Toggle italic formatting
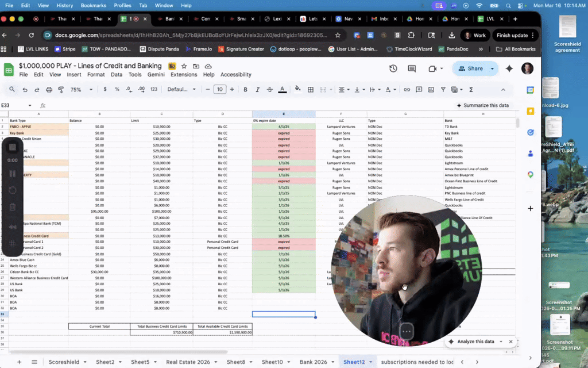The width and height of the screenshot is (588, 368). tap(257, 89)
